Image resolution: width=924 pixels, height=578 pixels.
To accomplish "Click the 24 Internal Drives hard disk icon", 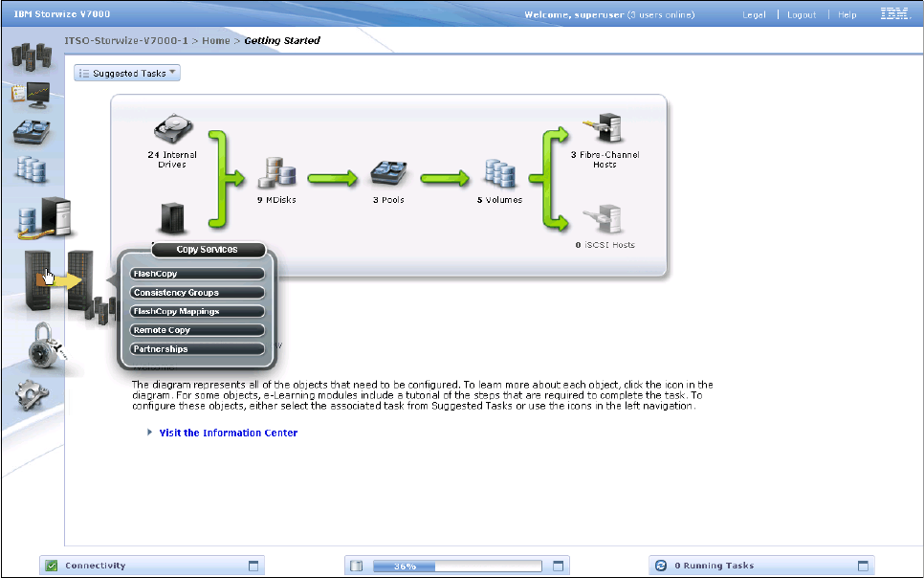I will click(x=173, y=132).
